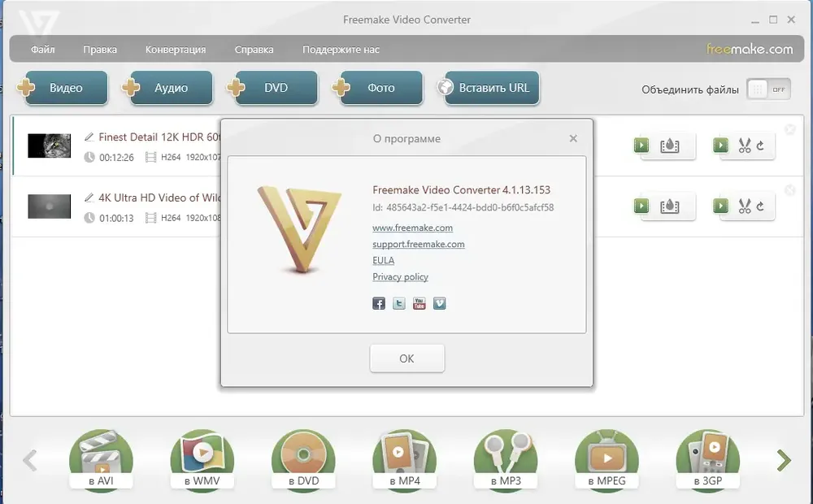Image resolution: width=813 pixels, height=504 pixels.
Task: Choose the 'в MP3' output format
Action: pos(506,461)
